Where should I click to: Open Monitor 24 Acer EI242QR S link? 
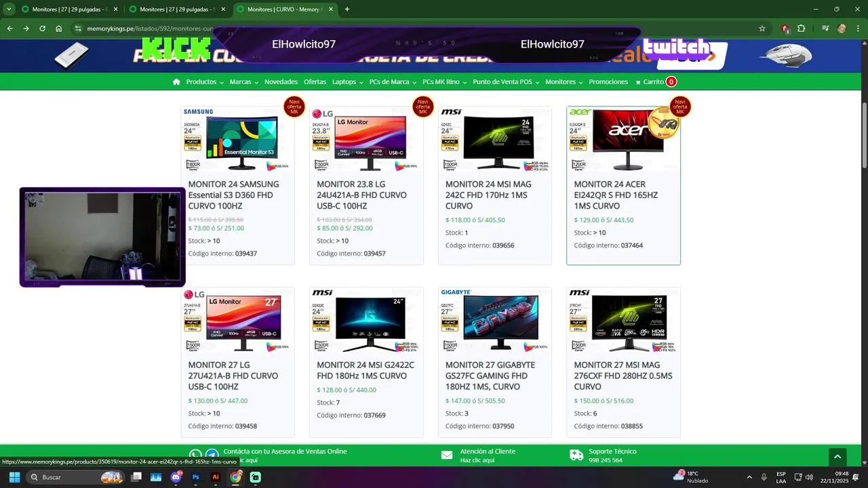pos(616,195)
